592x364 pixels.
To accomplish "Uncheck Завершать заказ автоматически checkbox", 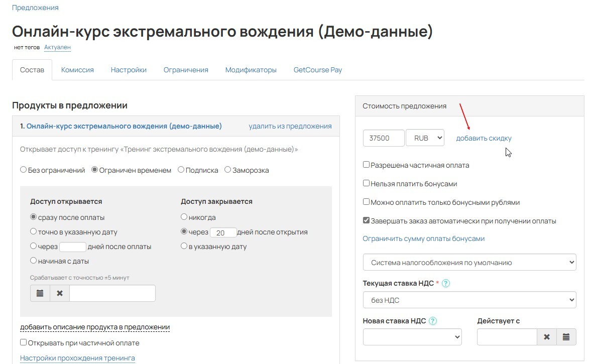I will click(367, 220).
